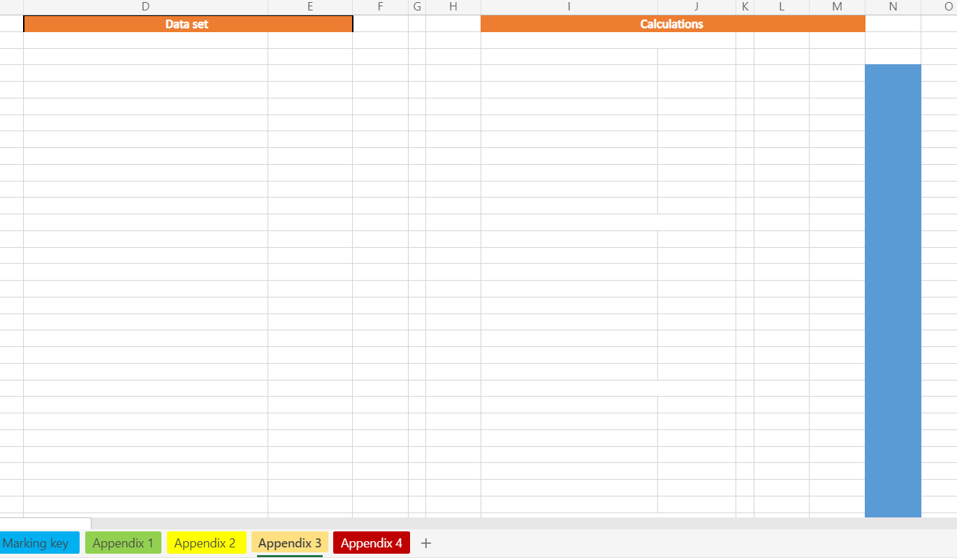Select column K header
This screenshot has width=957, height=560.
point(745,7)
